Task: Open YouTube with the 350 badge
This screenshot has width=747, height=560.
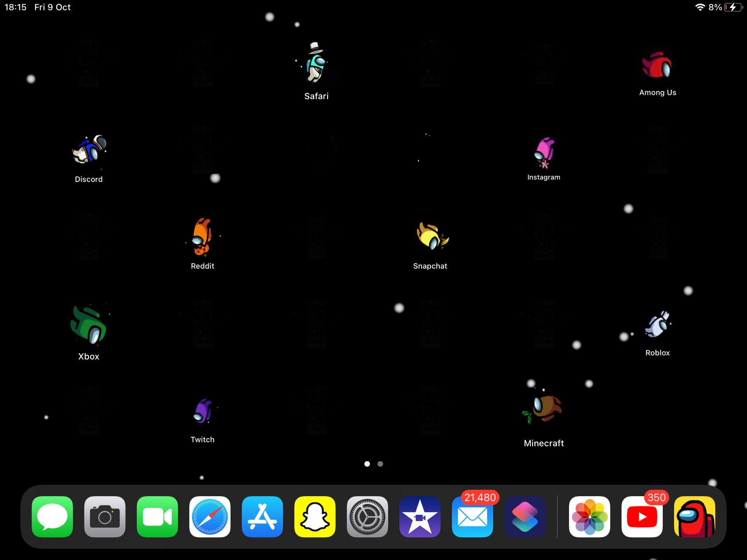Action: pos(642,517)
